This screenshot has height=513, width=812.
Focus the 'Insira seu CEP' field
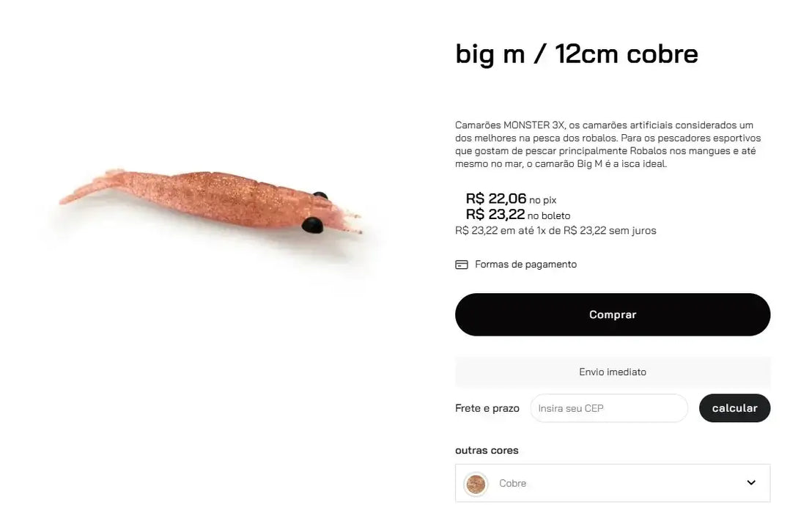pos(608,408)
